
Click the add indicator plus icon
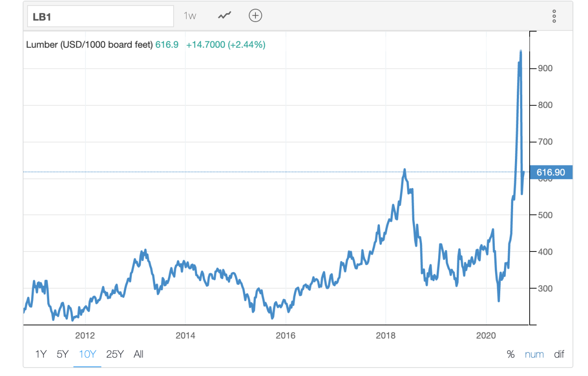[255, 16]
